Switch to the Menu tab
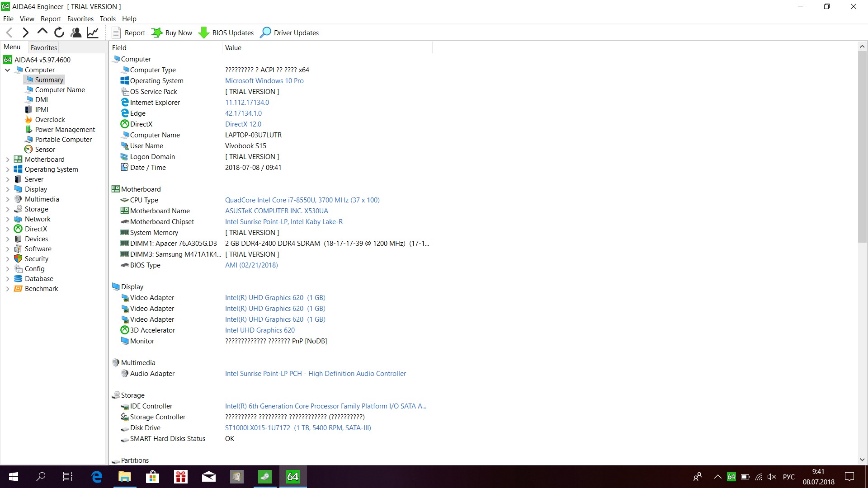868x488 pixels. tap(12, 47)
